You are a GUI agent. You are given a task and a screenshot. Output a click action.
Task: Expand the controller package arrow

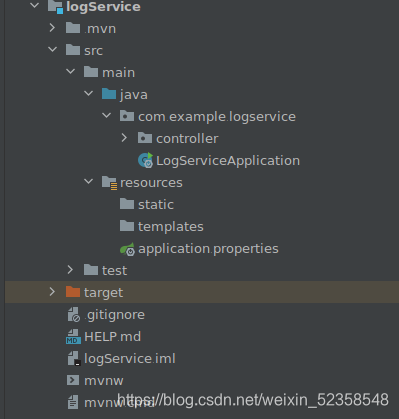pos(124,138)
